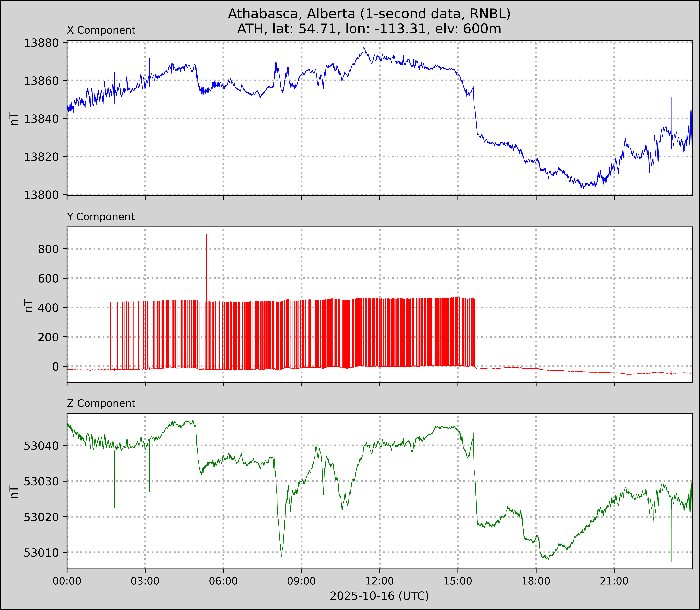
Task: Click the 'Y Component' panel label
Action: click(101, 217)
